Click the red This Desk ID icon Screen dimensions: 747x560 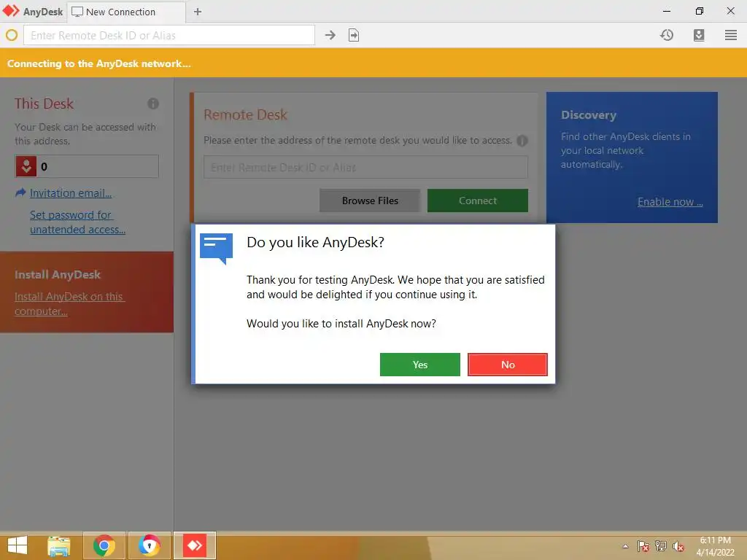(x=26, y=166)
